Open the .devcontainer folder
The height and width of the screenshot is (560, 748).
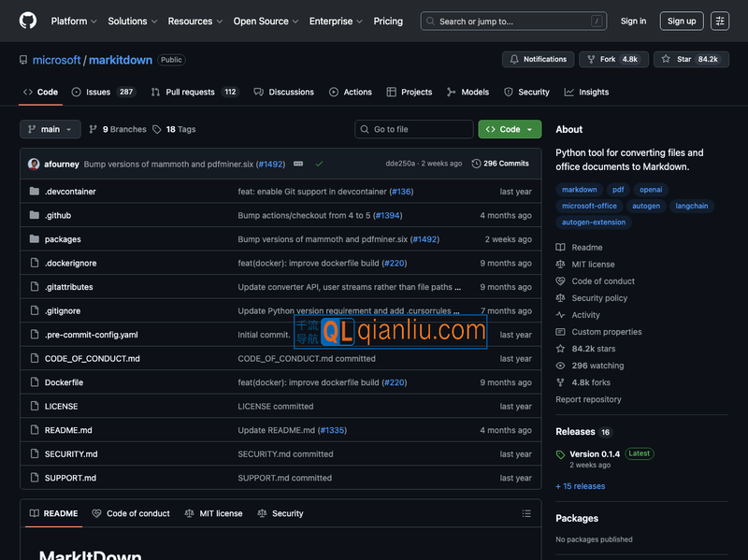coord(70,192)
